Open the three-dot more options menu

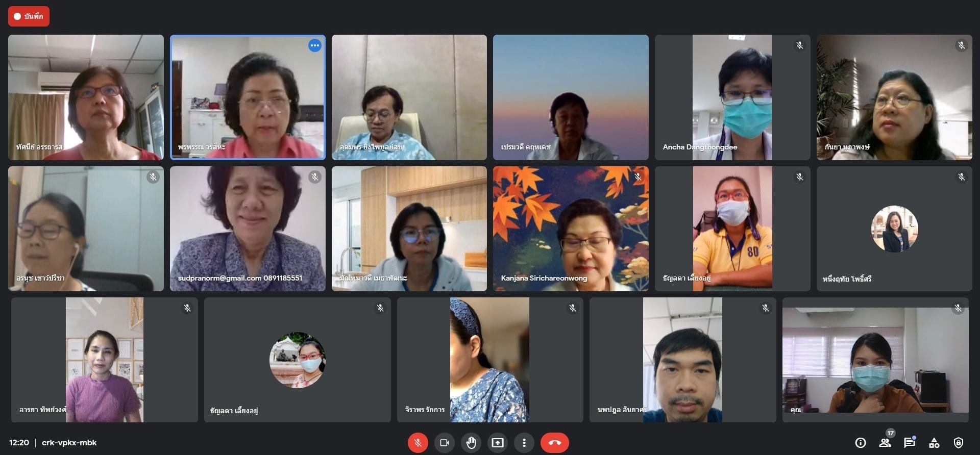click(524, 442)
